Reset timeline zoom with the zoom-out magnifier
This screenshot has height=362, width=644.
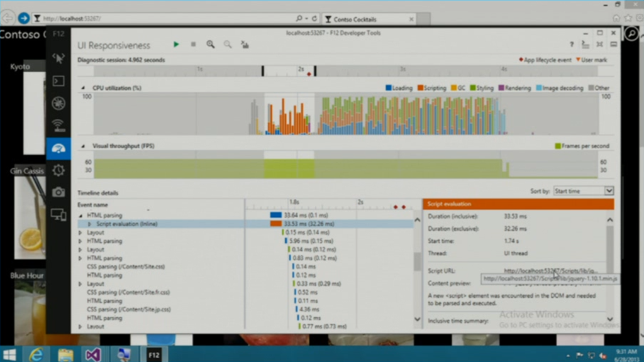point(228,45)
